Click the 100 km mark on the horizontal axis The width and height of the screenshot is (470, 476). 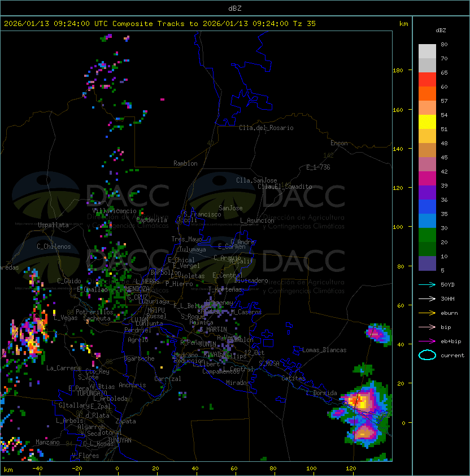click(x=311, y=469)
